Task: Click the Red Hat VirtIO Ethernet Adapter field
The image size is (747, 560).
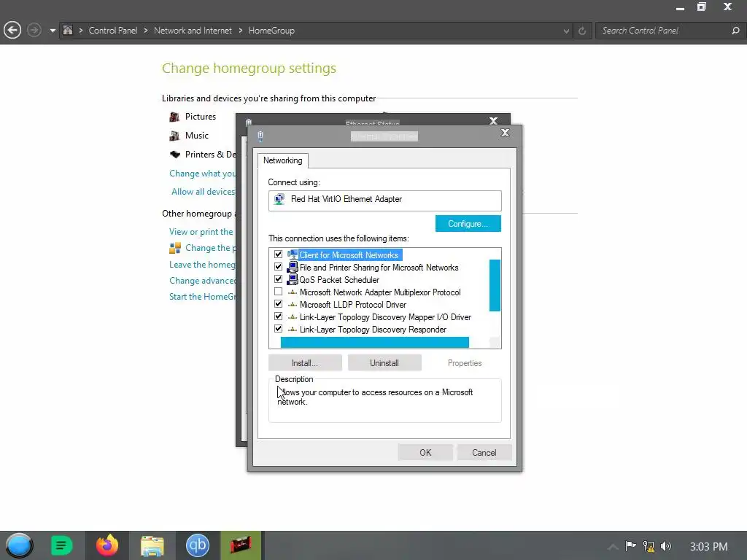Action: [385, 201]
